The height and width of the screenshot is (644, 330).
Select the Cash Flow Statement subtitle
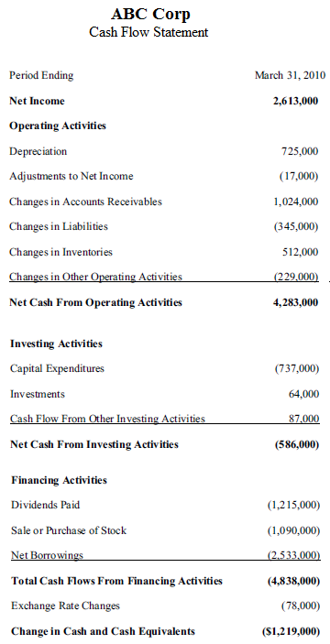click(148, 32)
